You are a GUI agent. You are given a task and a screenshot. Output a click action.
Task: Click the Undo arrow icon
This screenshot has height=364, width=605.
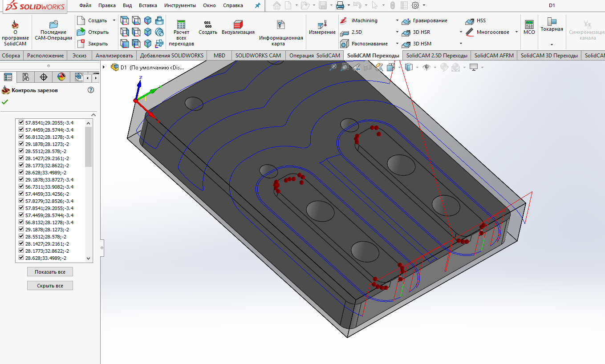coord(357,5)
